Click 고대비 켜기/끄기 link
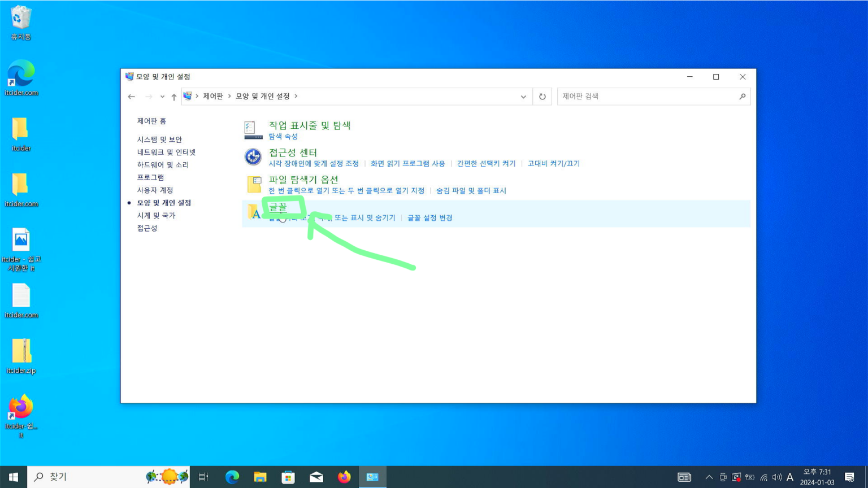Screen dimensions: 868x488 (x=553, y=164)
